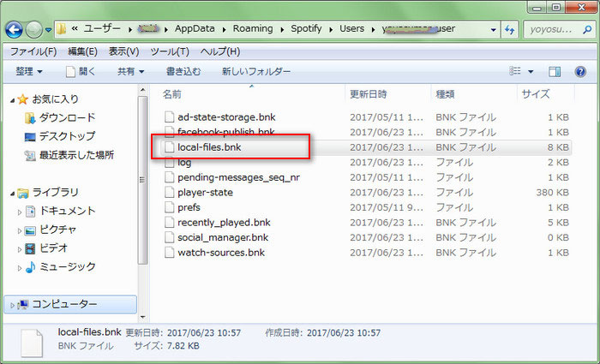The height and width of the screenshot is (364, 600).
Task: Click the search magnifier icon
Action: click(586, 29)
